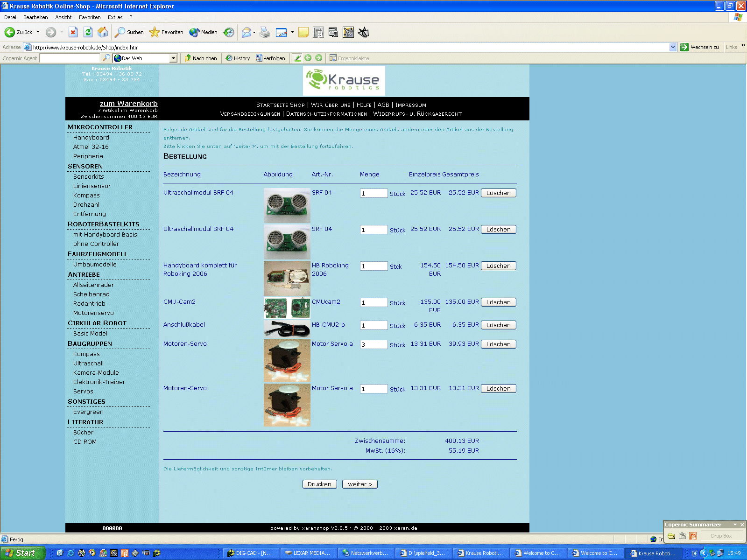Click Copernic Summarizer folder icon

pyautogui.click(x=671, y=536)
